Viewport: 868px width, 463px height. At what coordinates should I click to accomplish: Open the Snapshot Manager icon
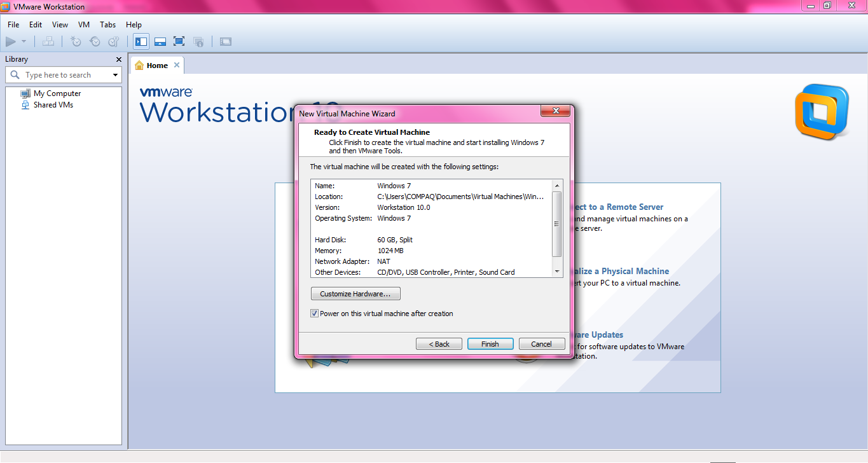click(114, 42)
